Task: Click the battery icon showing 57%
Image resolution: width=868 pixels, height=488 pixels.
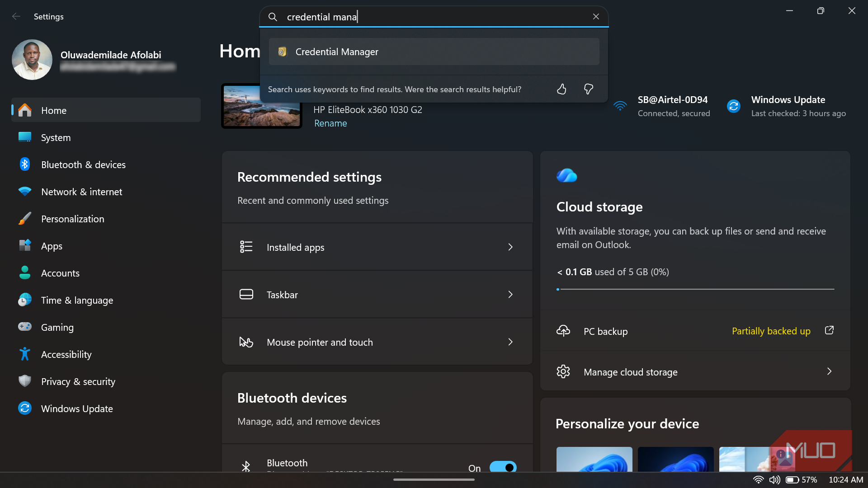Action: click(792, 480)
